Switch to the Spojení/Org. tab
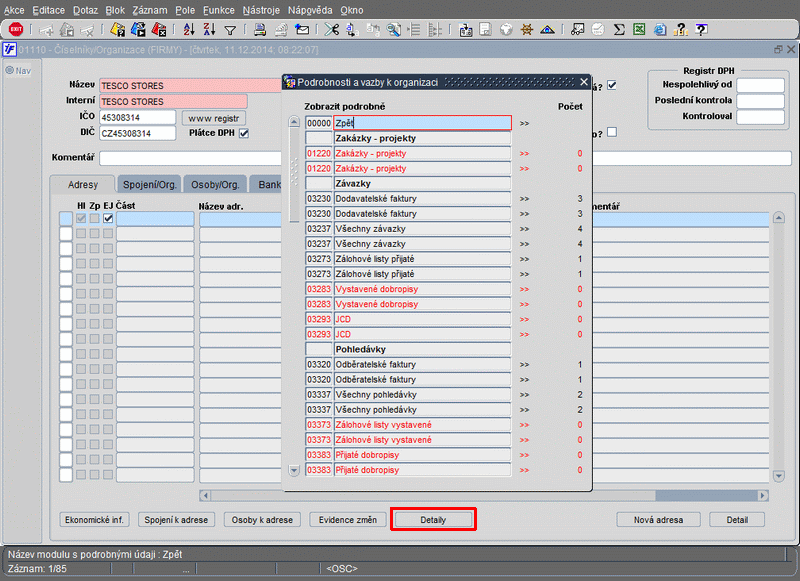 149,184
